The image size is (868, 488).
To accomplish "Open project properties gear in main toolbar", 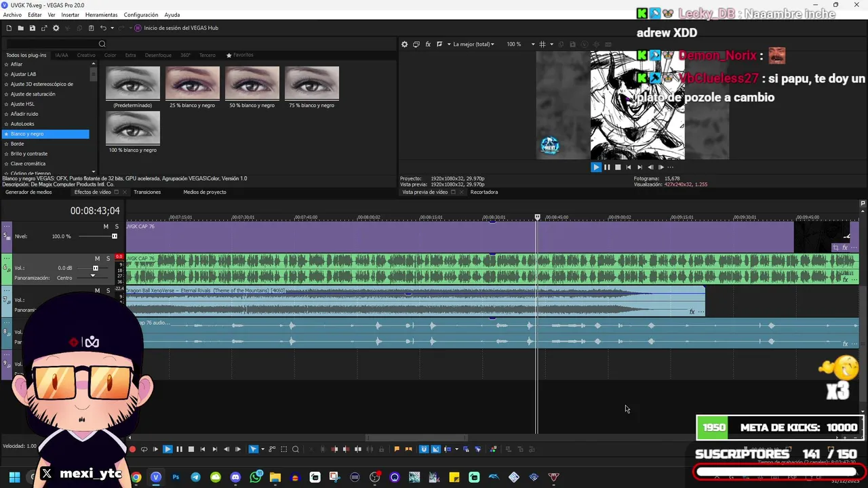I will tap(56, 28).
